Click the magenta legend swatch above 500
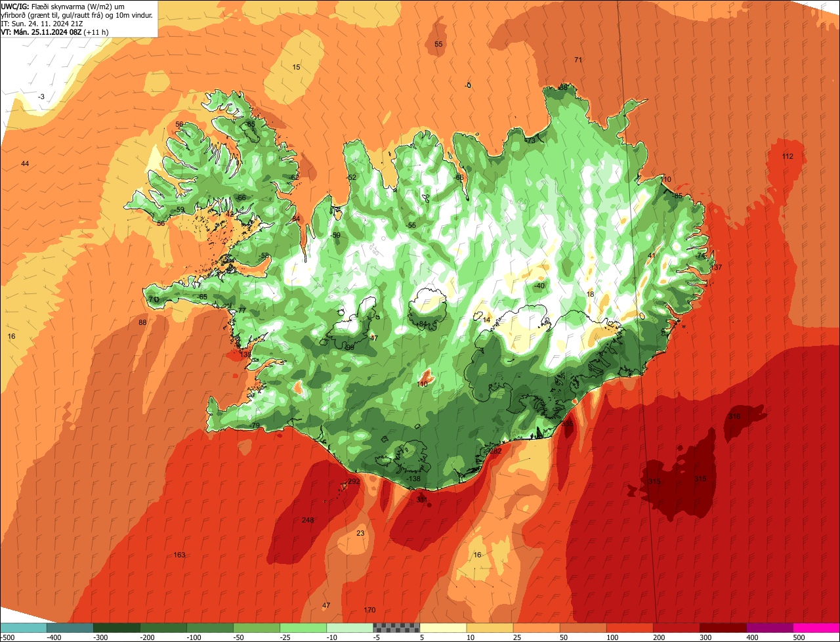This screenshot has height=642, width=840. [x=816, y=628]
